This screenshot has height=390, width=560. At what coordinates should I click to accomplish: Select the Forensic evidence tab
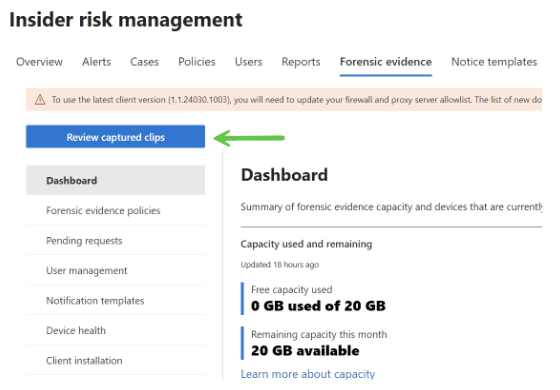(386, 62)
